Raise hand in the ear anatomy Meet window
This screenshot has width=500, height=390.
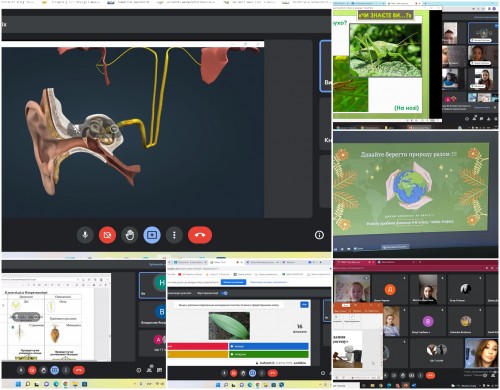pos(130,235)
